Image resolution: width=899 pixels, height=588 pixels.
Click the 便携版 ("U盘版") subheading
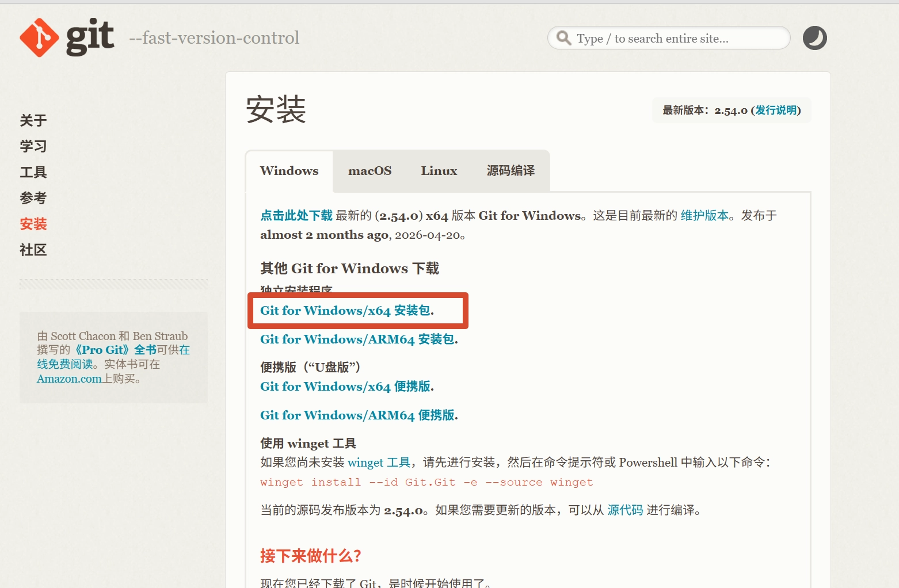[x=310, y=367]
